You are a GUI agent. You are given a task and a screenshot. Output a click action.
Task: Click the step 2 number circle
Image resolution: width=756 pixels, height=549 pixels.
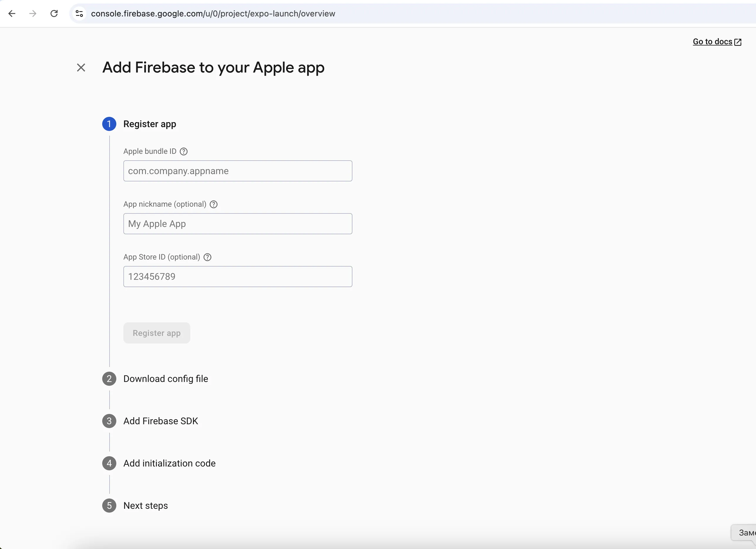click(109, 379)
